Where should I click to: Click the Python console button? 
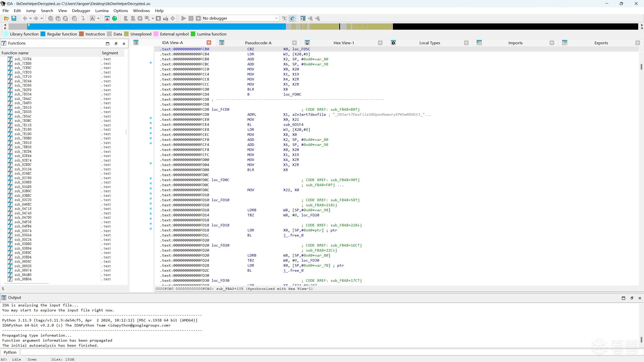tap(10, 352)
